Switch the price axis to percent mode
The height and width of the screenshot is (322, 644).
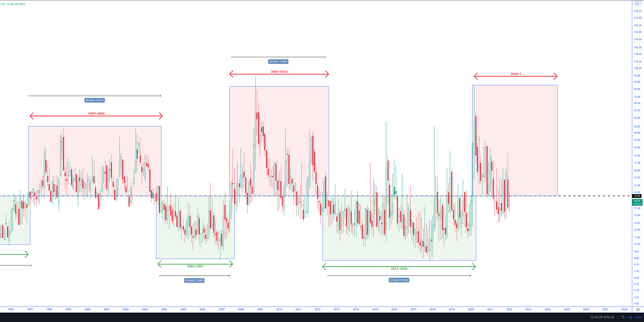(x=623, y=317)
